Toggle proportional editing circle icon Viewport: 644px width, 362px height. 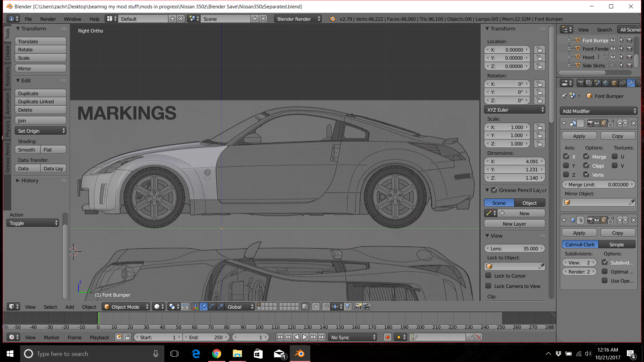pos(316,307)
